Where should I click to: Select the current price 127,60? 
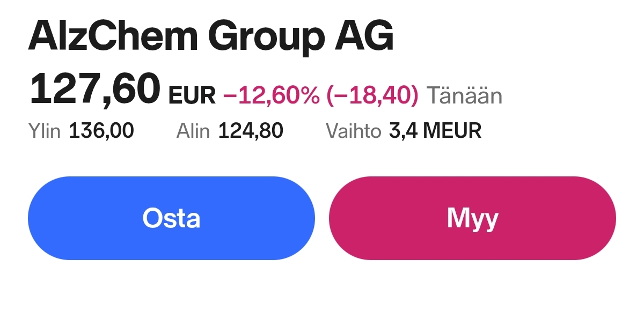(95, 90)
